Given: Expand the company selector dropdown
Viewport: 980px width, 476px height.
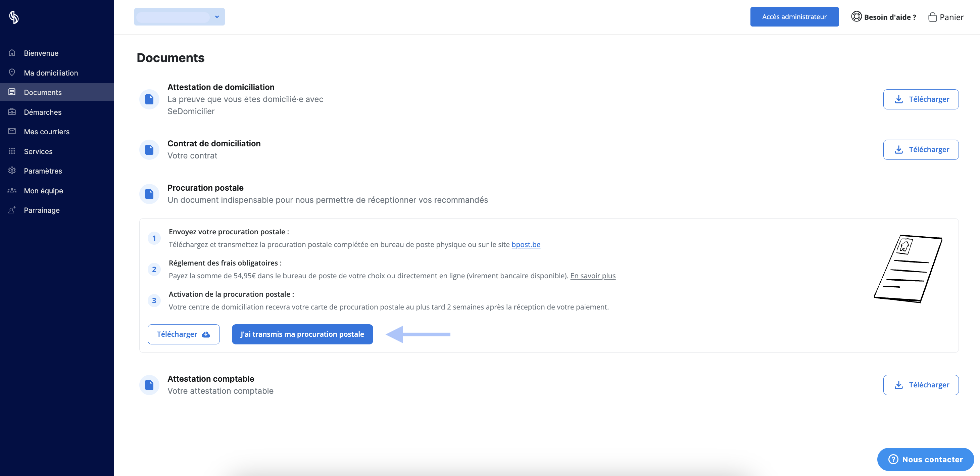Looking at the screenshot, I should (x=179, y=17).
